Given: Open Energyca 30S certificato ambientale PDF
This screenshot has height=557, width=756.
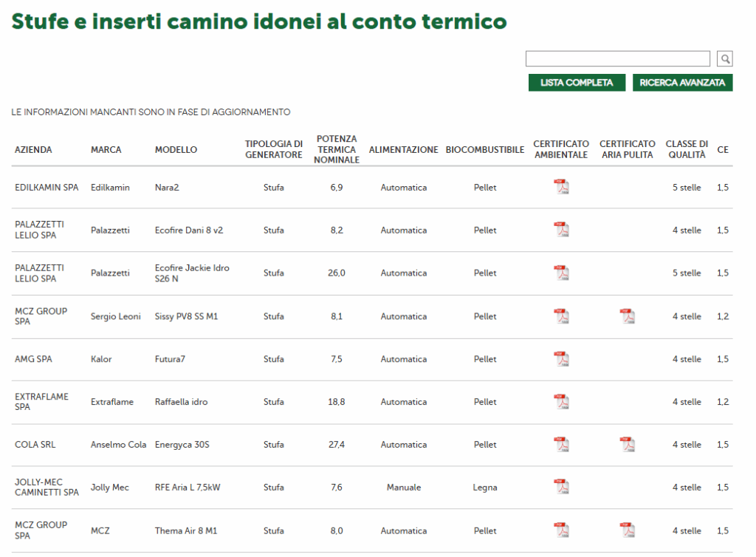Looking at the screenshot, I should pos(561,444).
